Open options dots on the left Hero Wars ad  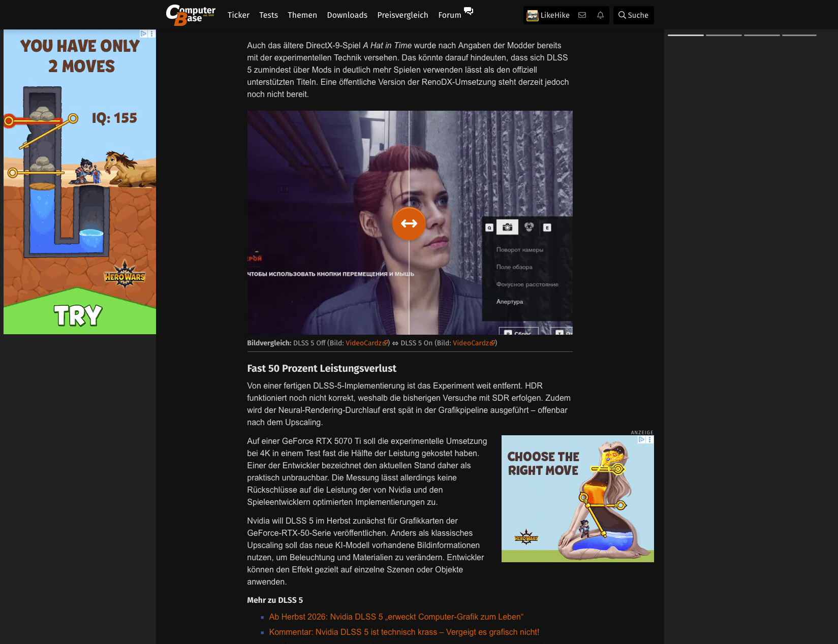[151, 34]
